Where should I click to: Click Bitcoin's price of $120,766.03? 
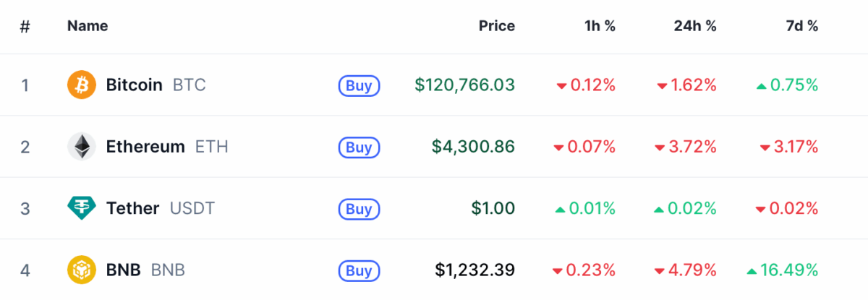[464, 85]
